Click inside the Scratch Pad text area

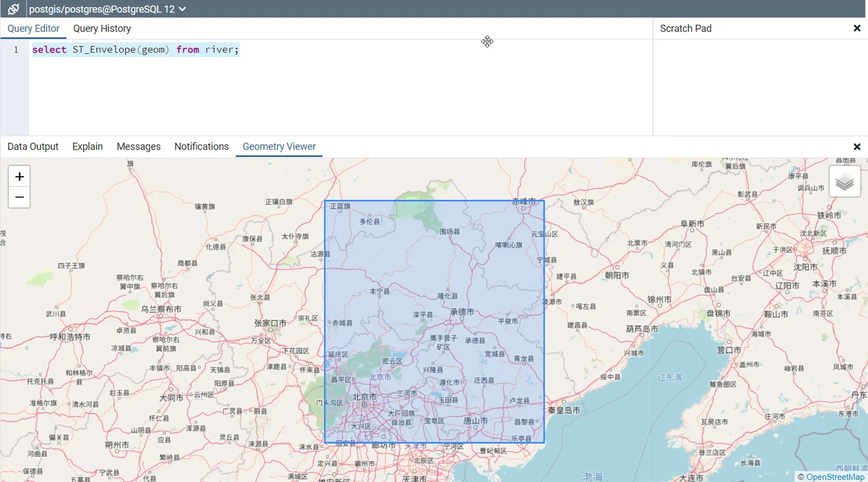[x=760, y=87]
